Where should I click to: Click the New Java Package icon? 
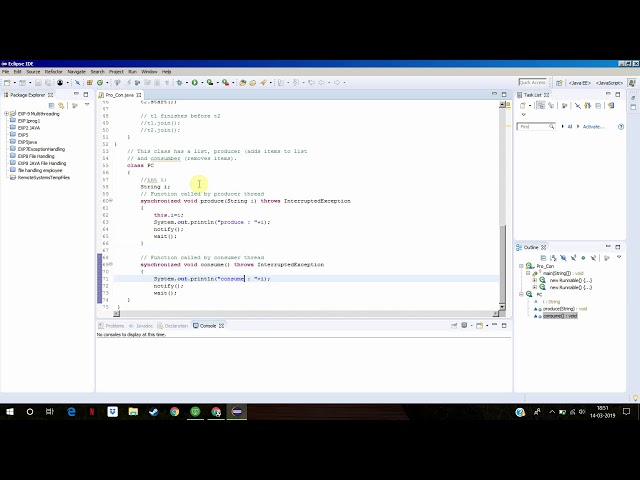pos(89,83)
